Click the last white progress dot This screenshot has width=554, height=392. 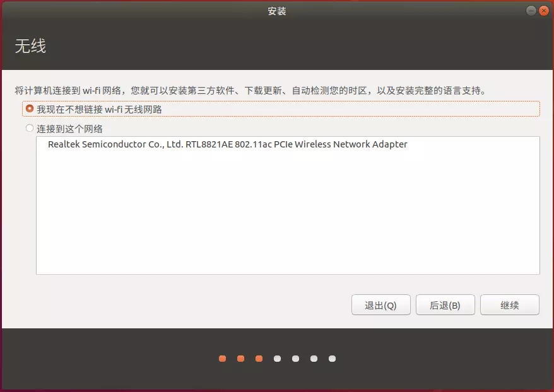tap(332, 359)
